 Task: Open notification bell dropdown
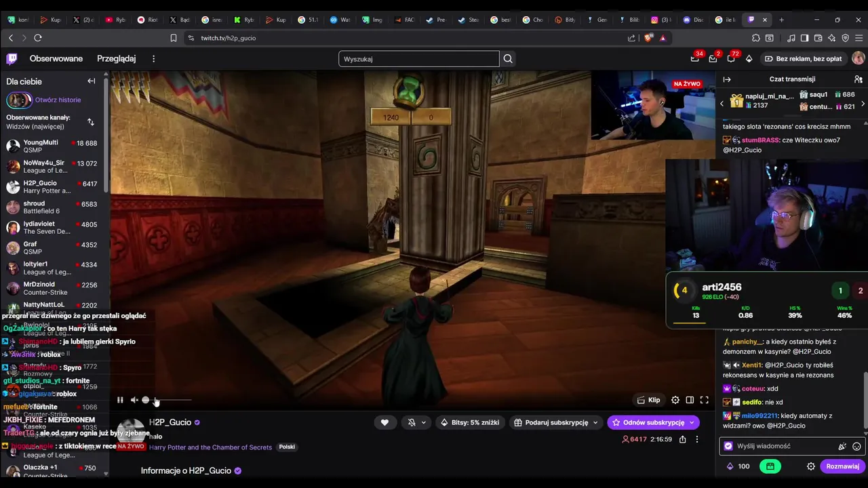pos(416,422)
